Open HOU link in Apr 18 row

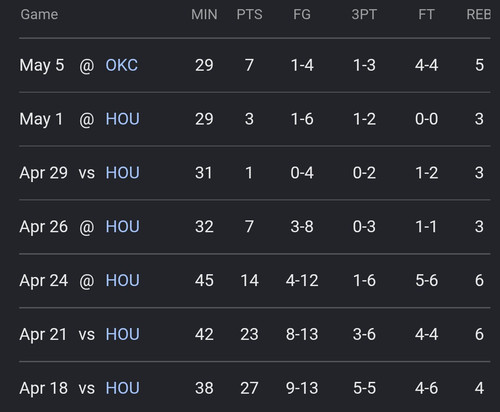click(x=122, y=388)
